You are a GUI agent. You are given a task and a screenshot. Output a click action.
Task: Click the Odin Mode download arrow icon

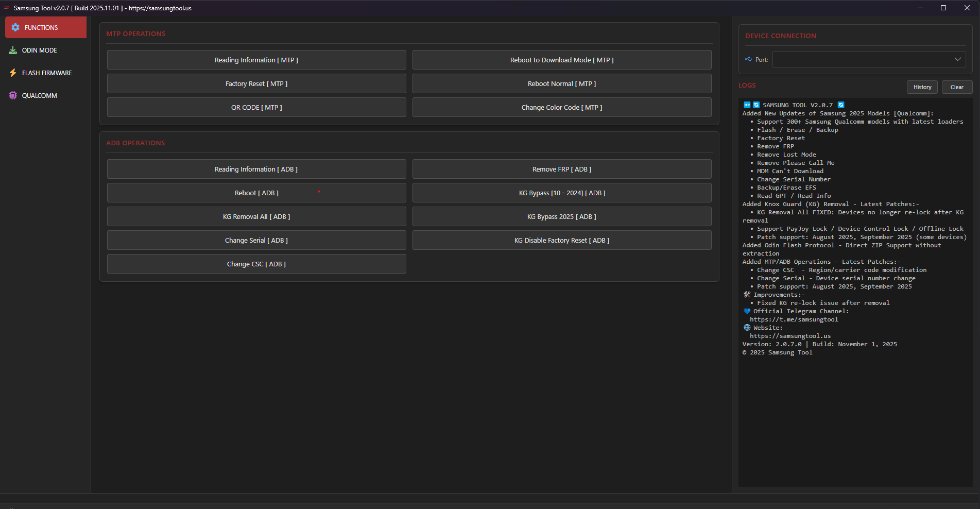(13, 49)
